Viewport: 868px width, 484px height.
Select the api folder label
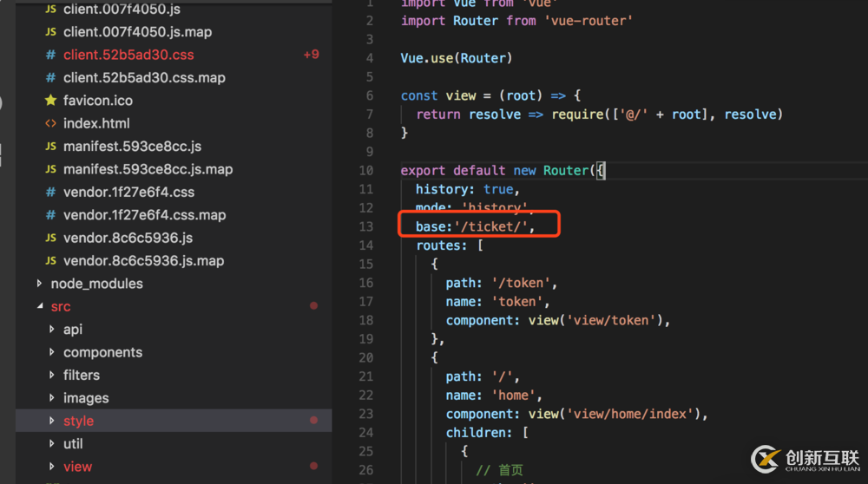pos(73,330)
